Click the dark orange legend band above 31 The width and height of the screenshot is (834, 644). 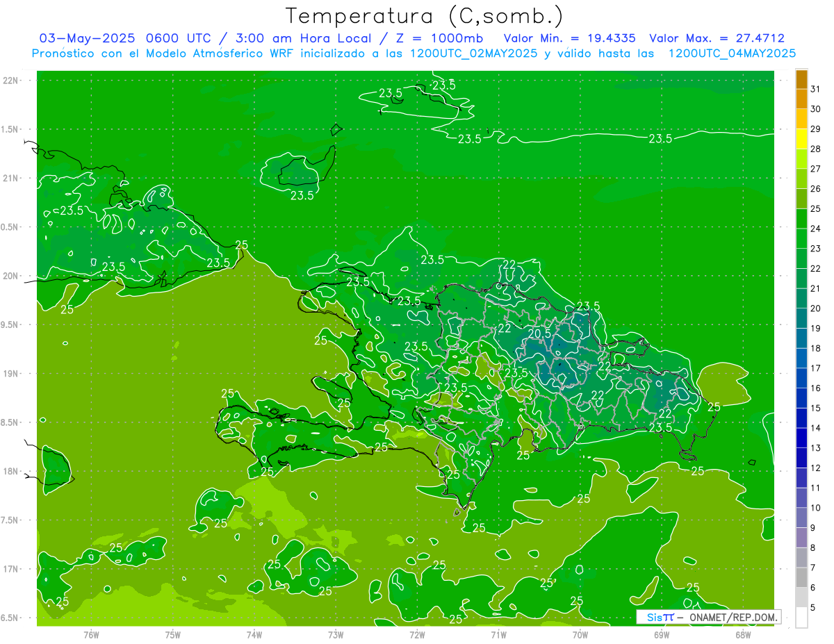[x=801, y=79]
